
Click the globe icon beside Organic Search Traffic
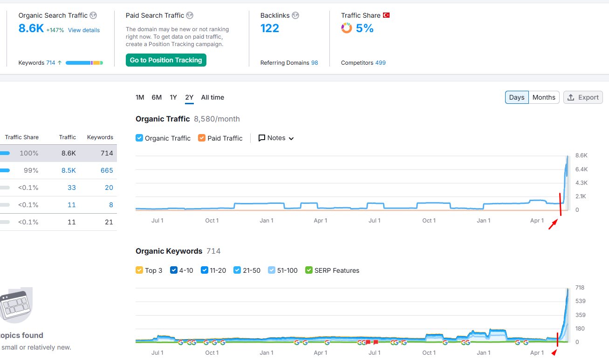93,15
